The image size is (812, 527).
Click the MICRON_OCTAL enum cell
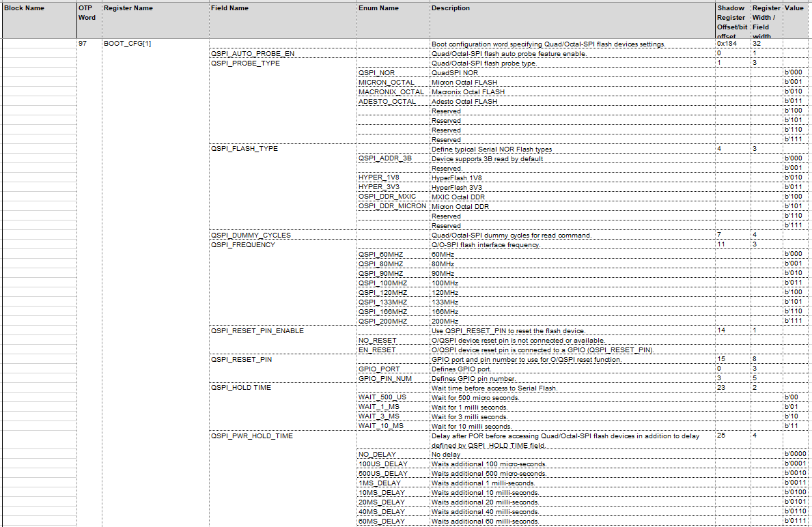pyautogui.click(x=393, y=83)
